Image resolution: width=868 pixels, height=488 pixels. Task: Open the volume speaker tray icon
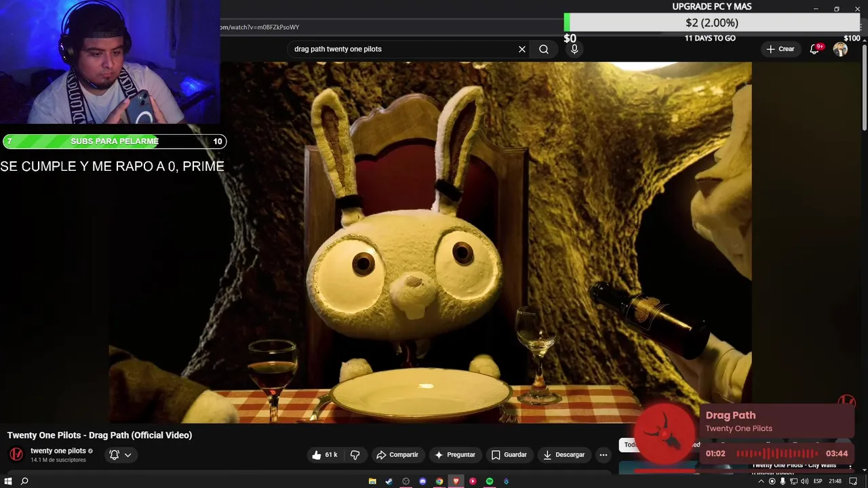click(x=804, y=481)
